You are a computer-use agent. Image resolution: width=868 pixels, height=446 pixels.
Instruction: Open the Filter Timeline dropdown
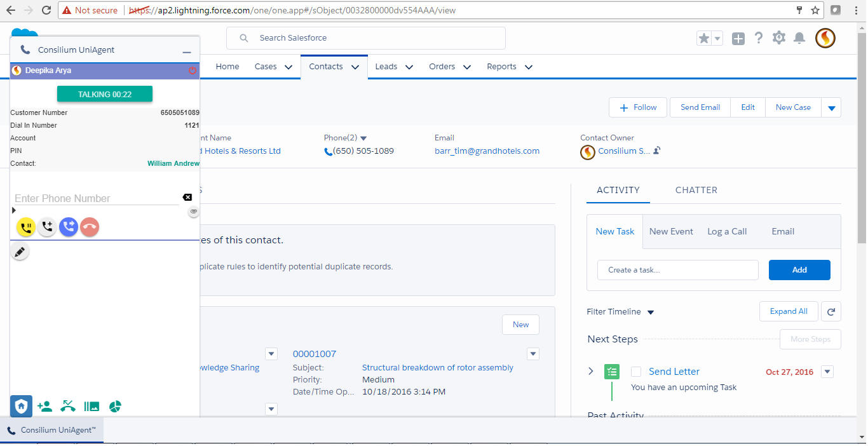click(650, 312)
